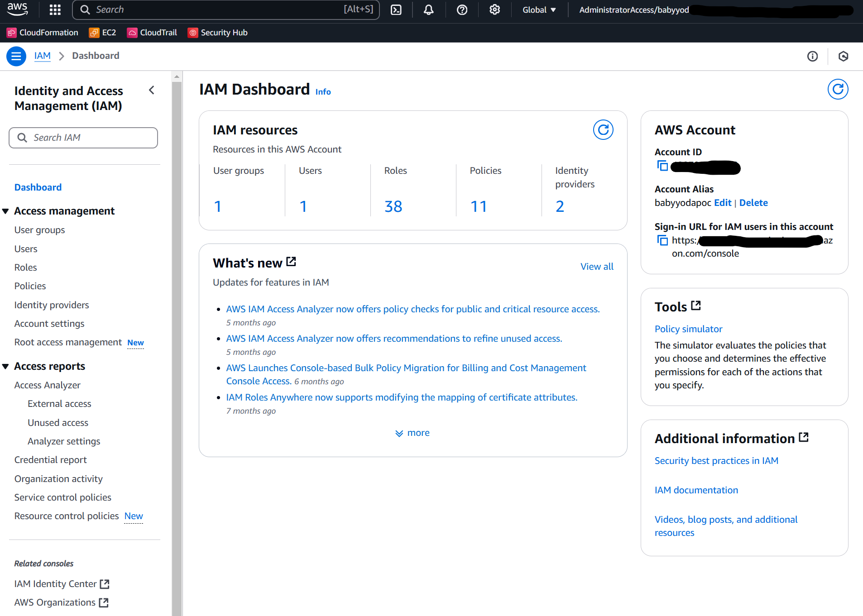Launch CloudShell from the top bar
863x616 pixels.
[x=396, y=10]
